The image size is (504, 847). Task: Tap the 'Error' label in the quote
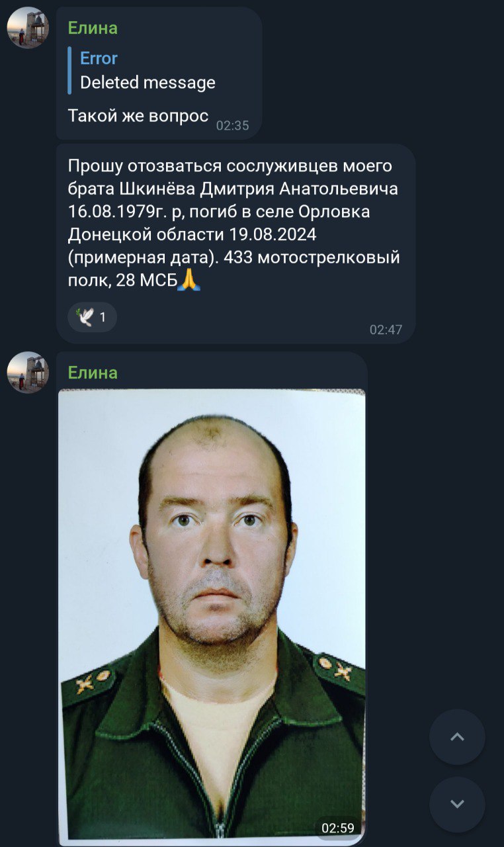click(x=99, y=58)
